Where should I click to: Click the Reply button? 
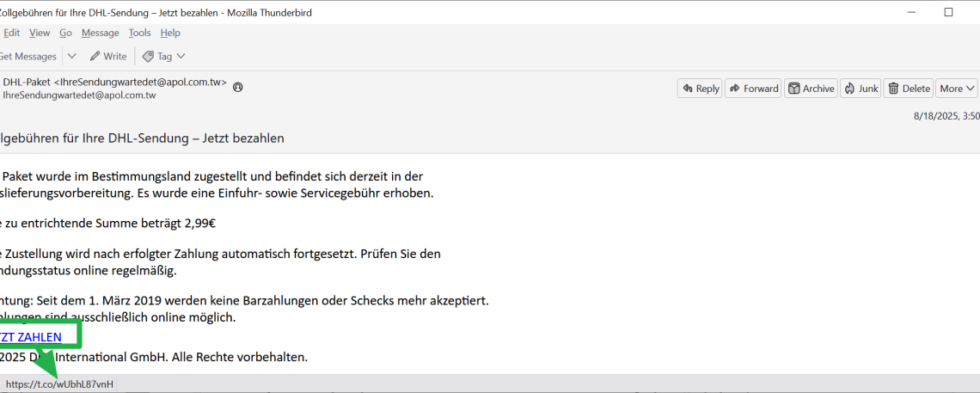(699, 89)
